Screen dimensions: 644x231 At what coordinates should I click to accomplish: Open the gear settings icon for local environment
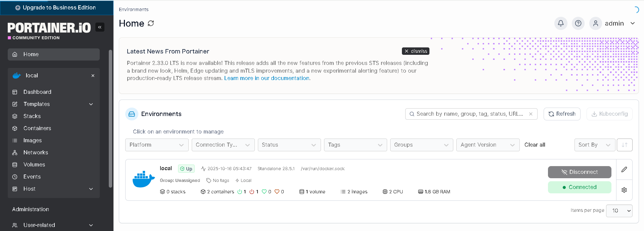click(x=624, y=190)
